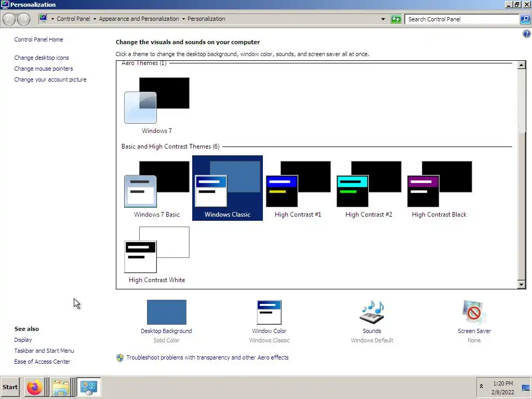Open the Start menu
The image size is (532, 399).
pyautogui.click(x=10, y=387)
